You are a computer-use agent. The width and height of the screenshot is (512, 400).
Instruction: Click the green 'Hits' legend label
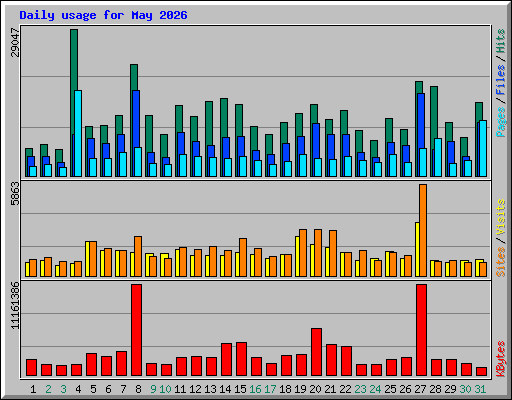tap(501, 41)
